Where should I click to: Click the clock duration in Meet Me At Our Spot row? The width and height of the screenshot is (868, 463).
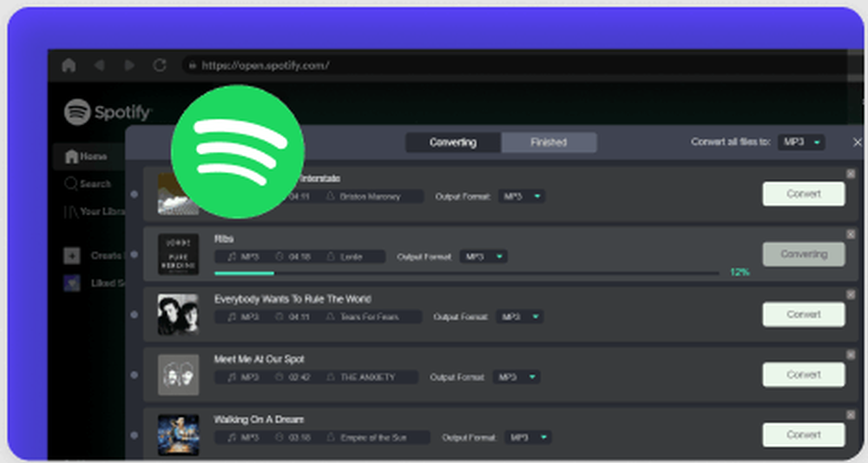(293, 378)
